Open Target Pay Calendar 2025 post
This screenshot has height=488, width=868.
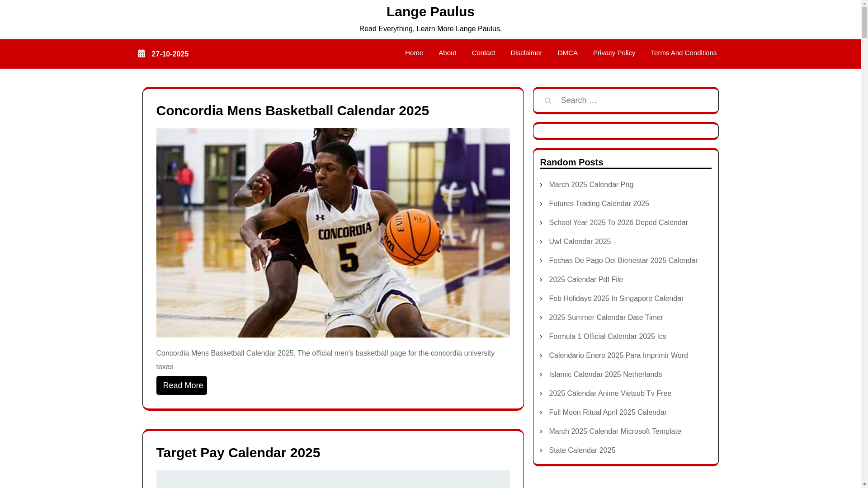tap(238, 453)
